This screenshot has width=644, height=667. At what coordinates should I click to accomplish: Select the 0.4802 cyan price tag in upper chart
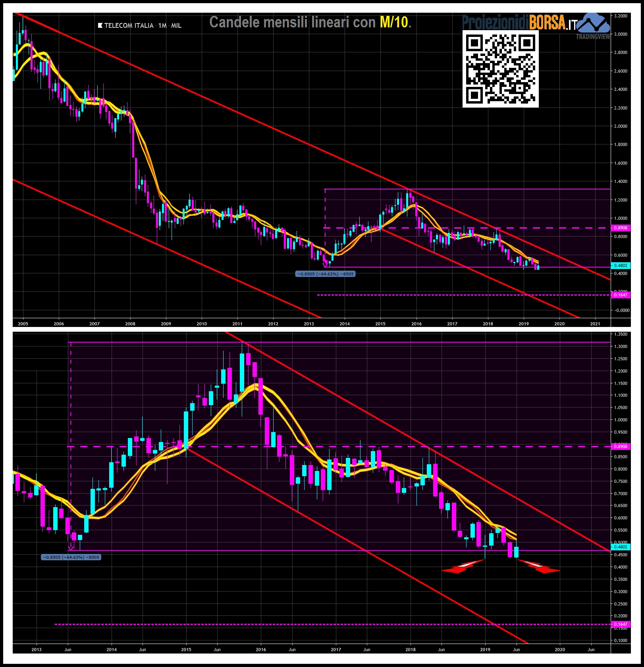(621, 265)
